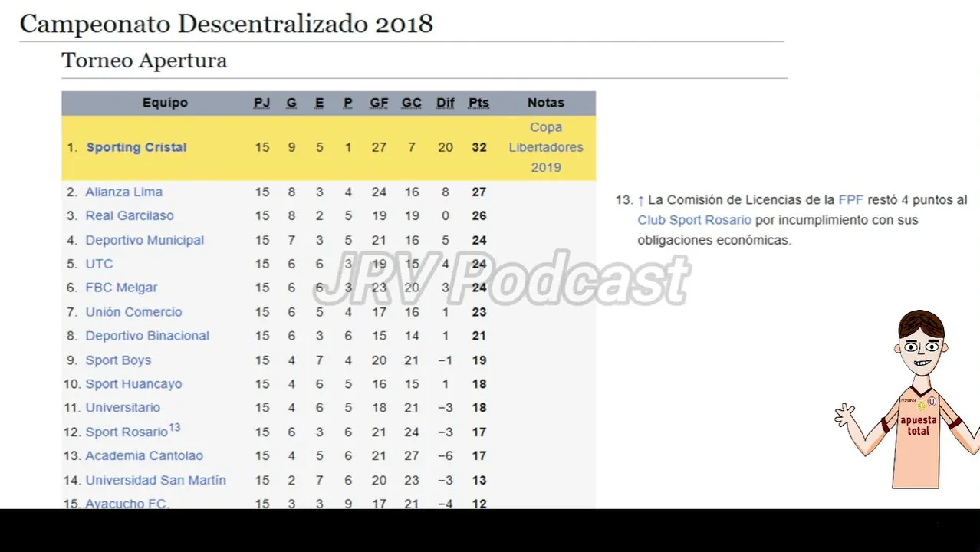Viewport: 980px width, 552px height.
Task: Click the Pts column header
Action: pos(478,103)
